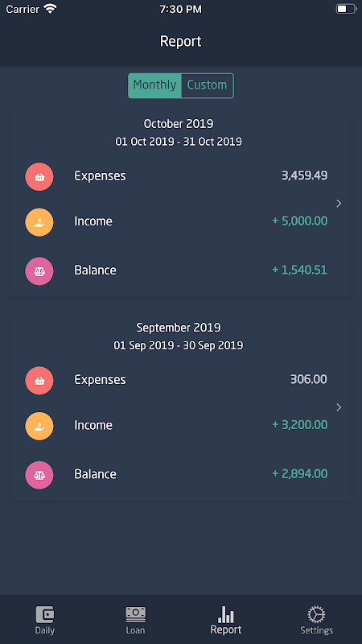Open the Loan banknote tab

click(x=135, y=620)
